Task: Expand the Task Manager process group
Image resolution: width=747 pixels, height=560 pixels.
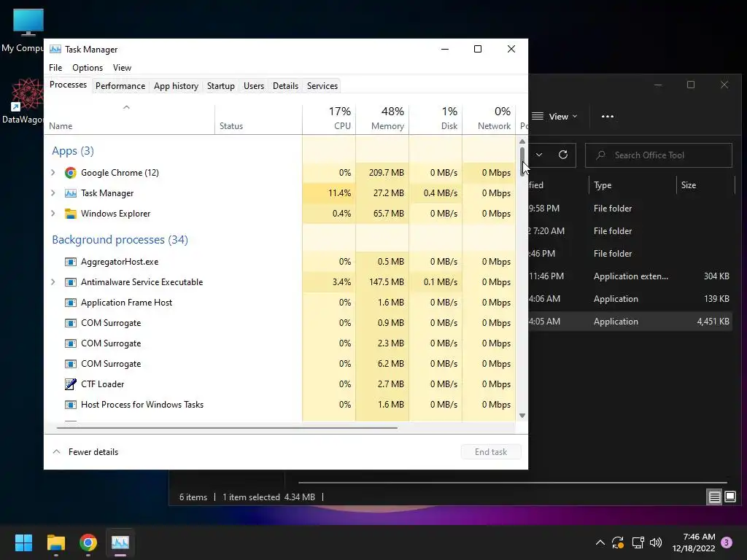Action: [x=53, y=192]
